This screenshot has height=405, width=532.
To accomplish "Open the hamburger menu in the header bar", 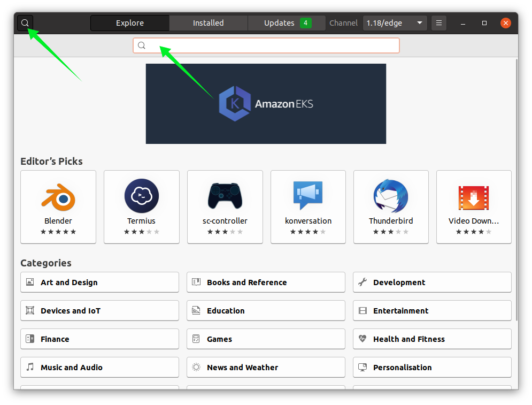I will coord(438,23).
